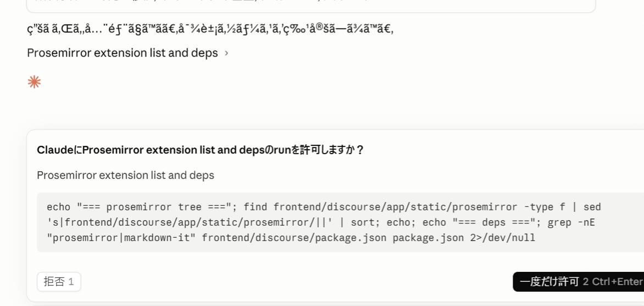The image size is (644, 306).
Task: Click the code line starting with "prosemirror|markdown-it"
Action: [291, 237]
